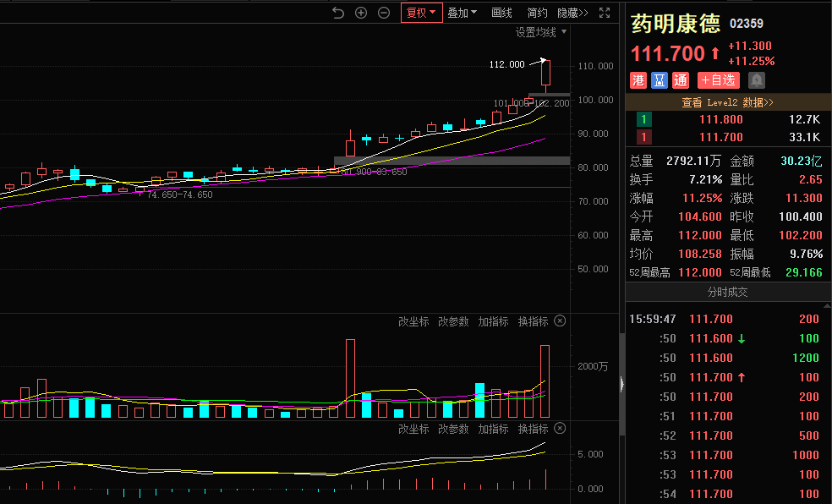Zoom out the chart with minus icon
This screenshot has width=832, height=504.
(384, 13)
